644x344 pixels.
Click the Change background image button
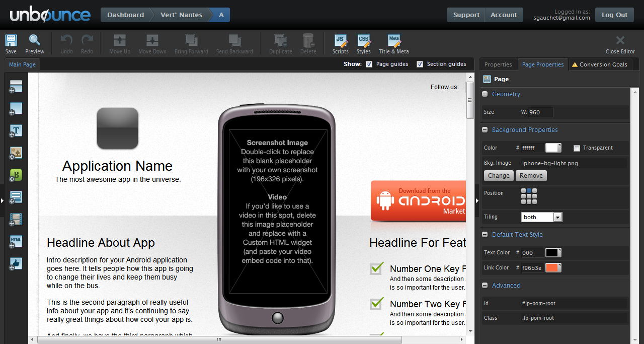pos(499,176)
